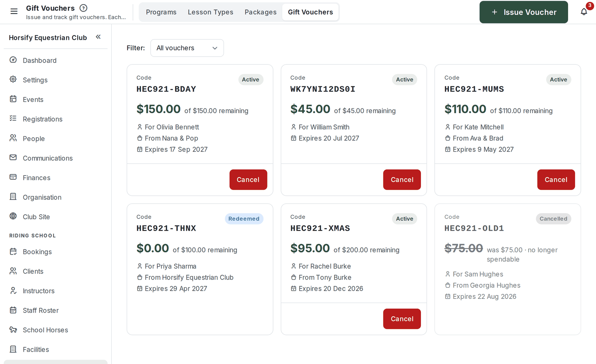Click the voucher code HEC921-MUMS
Viewport: 596px width, 364px height.
click(474, 89)
